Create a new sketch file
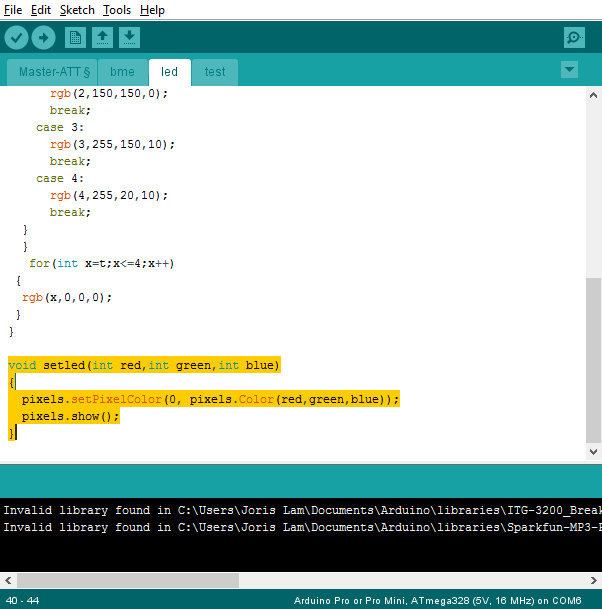The height and width of the screenshot is (609, 602). (75, 38)
